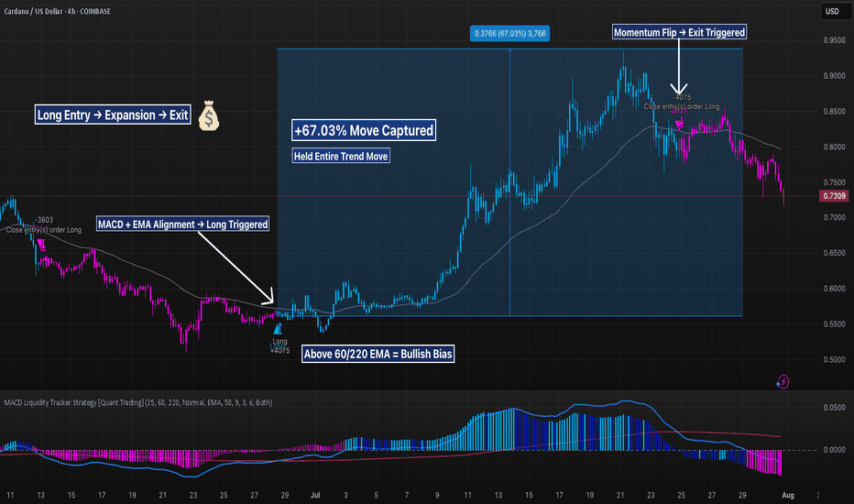Image resolution: width=854 pixels, height=504 pixels.
Task: Click the Jul label on the time axis
Action: pyautogui.click(x=315, y=495)
